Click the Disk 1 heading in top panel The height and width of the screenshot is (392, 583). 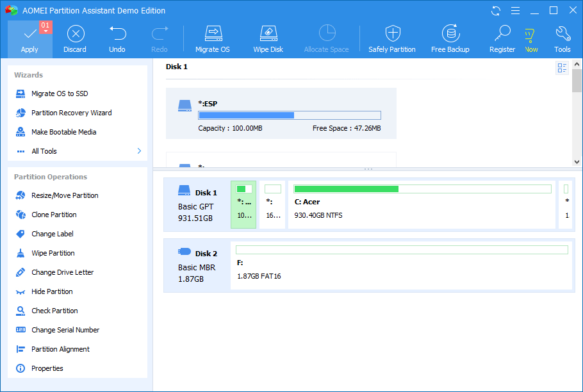(177, 67)
